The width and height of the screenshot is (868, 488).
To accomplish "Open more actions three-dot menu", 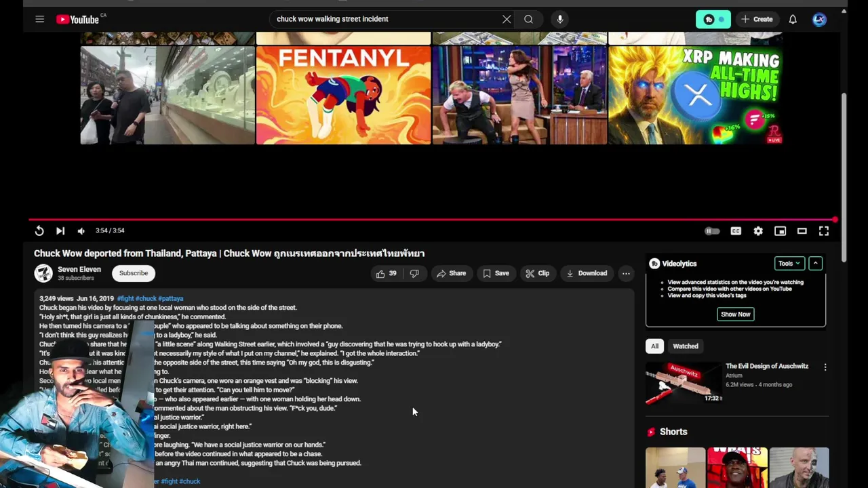I will pyautogui.click(x=626, y=273).
